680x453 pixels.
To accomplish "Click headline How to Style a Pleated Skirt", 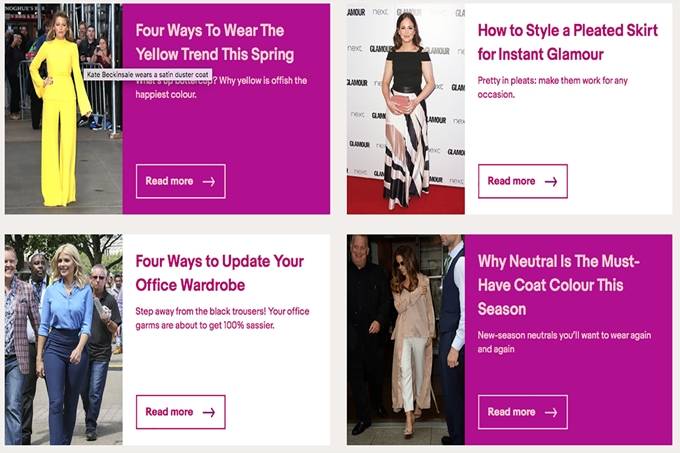I will (x=568, y=42).
